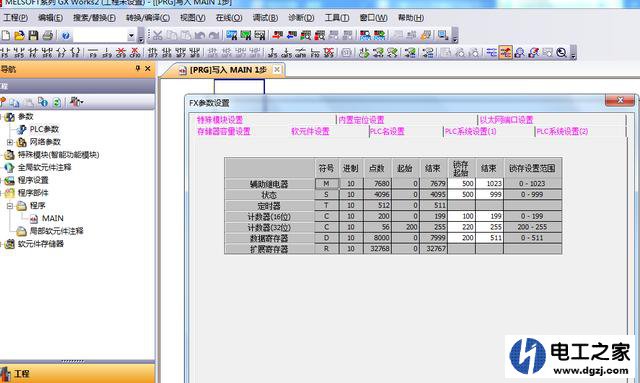Open the 在线(O) menu

(229, 18)
